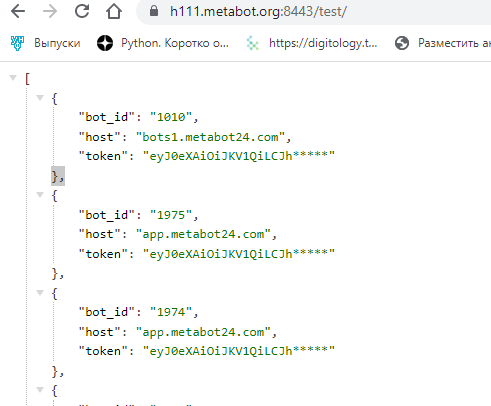
Task: Open the https://digitology.t... bookmark
Action: [323, 43]
